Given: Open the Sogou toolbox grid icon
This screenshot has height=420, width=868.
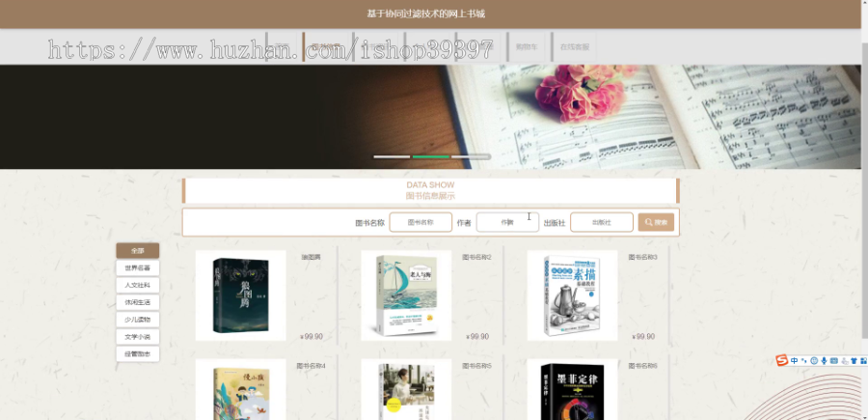Looking at the screenshot, I should pyautogui.click(x=863, y=361).
